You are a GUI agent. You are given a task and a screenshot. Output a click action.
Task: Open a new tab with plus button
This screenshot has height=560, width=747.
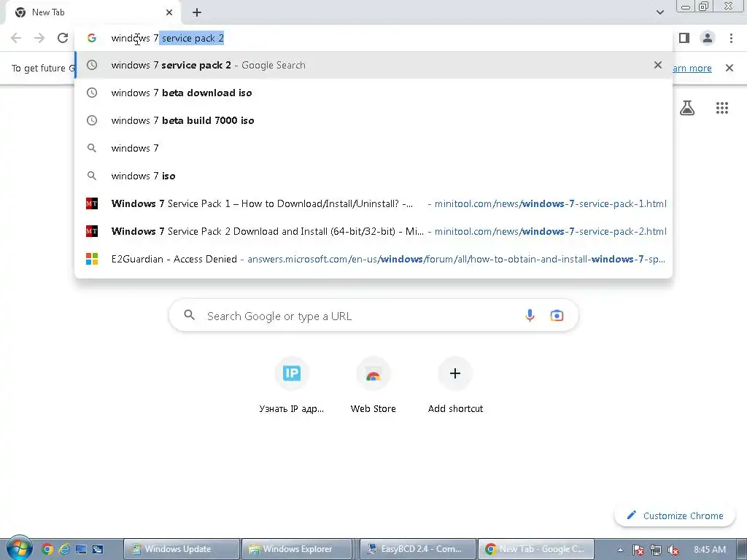tap(197, 12)
